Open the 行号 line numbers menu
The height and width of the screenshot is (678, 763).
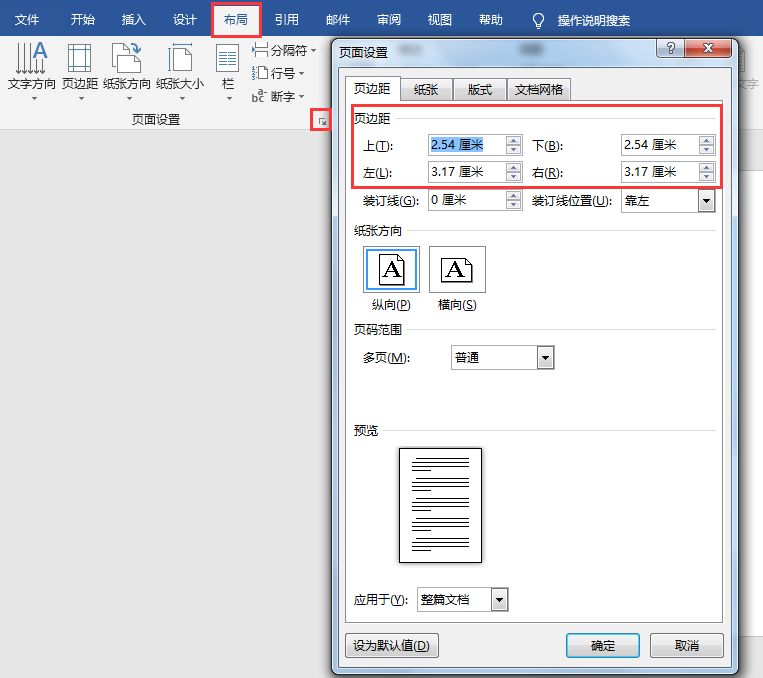[x=278, y=73]
